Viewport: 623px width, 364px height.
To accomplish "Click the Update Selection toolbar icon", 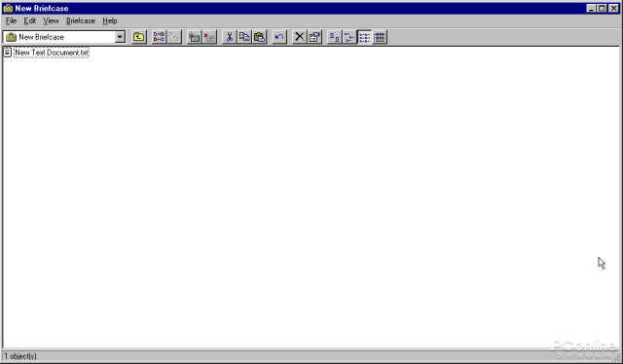I will (x=209, y=37).
